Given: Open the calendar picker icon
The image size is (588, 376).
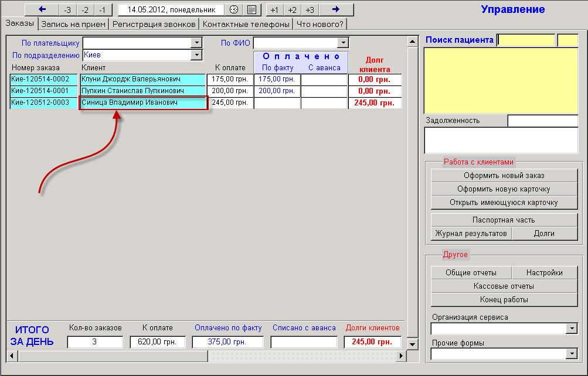Looking at the screenshot, I should [251, 10].
